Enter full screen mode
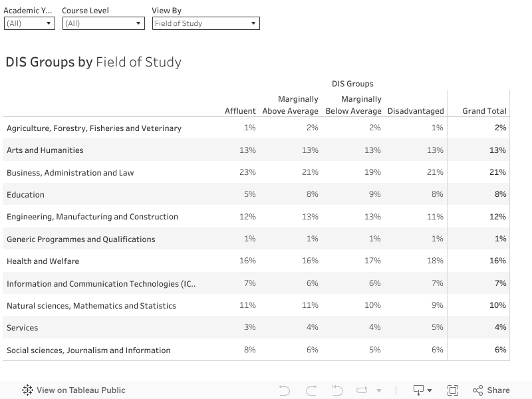The width and height of the screenshot is (532, 399). 453,390
